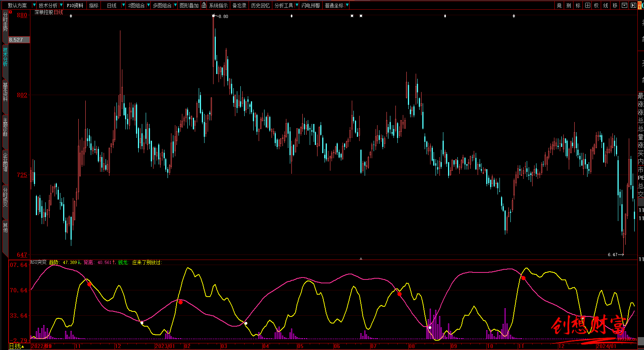
Task: Click the panel collapse-up window icon
Action: click(625, 5)
